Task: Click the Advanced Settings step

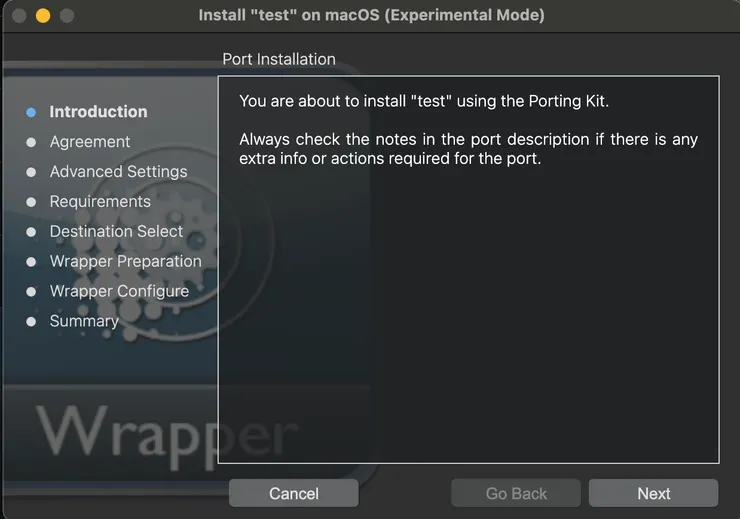Action: (118, 172)
